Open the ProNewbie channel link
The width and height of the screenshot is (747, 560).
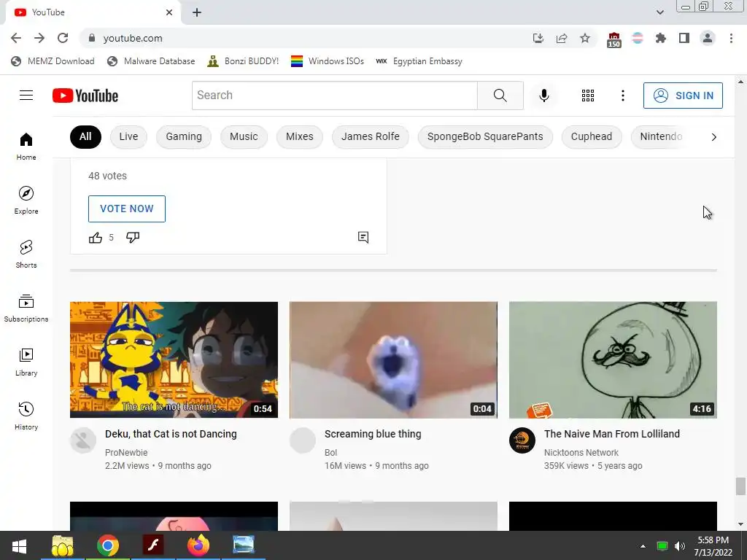coord(126,452)
